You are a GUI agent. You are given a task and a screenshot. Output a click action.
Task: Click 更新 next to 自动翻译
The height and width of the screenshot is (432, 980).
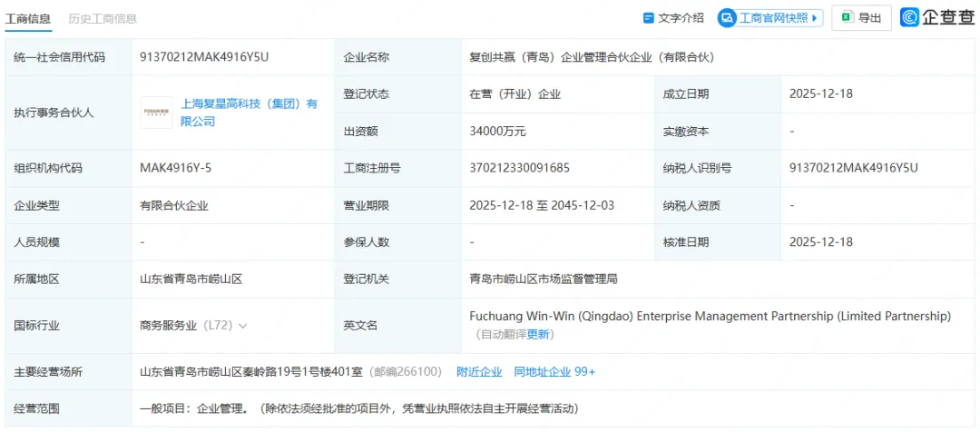pos(539,334)
